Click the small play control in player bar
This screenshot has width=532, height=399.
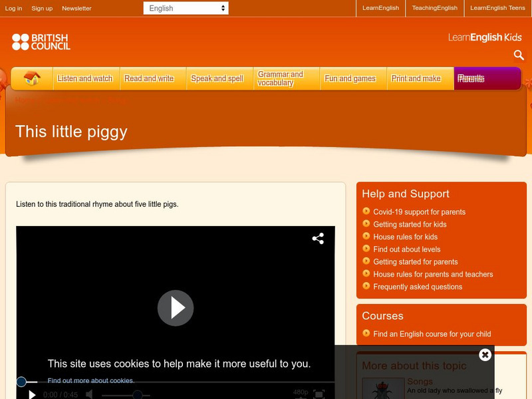pos(32,394)
